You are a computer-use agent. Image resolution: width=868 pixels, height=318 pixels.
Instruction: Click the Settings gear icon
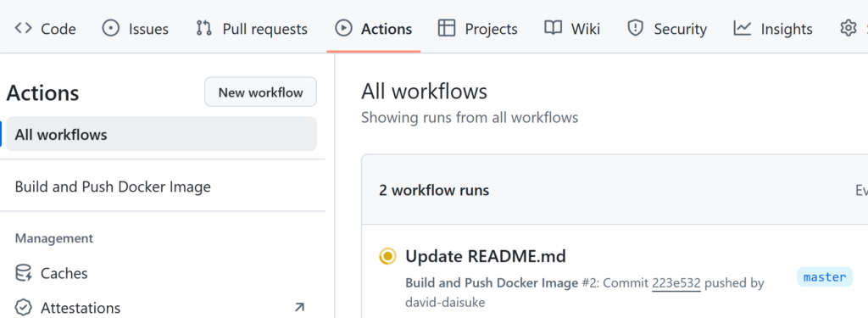(x=848, y=28)
